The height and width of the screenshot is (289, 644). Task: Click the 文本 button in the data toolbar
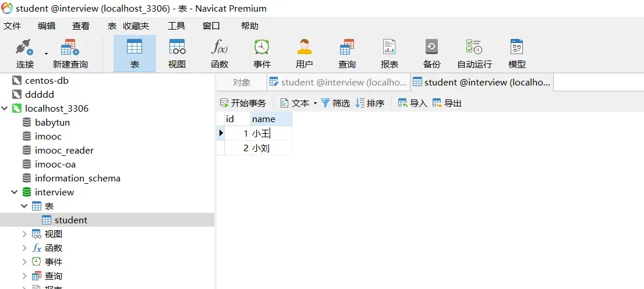[295, 103]
